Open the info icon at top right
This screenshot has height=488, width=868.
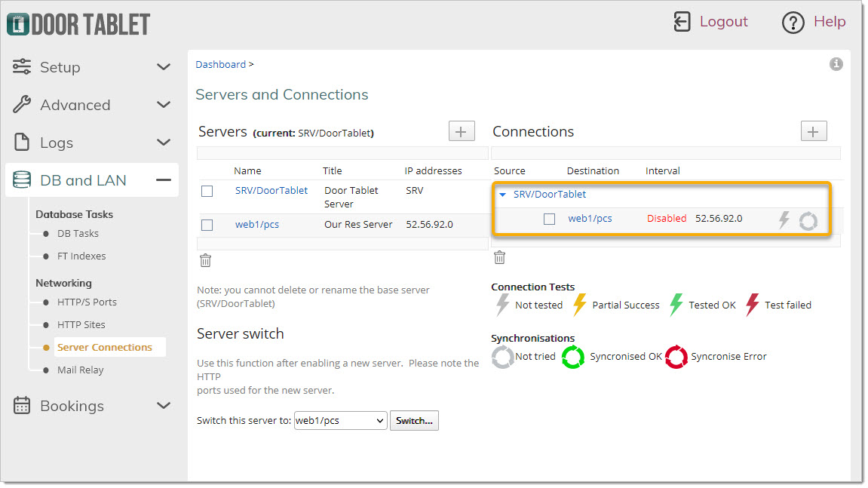coord(836,64)
